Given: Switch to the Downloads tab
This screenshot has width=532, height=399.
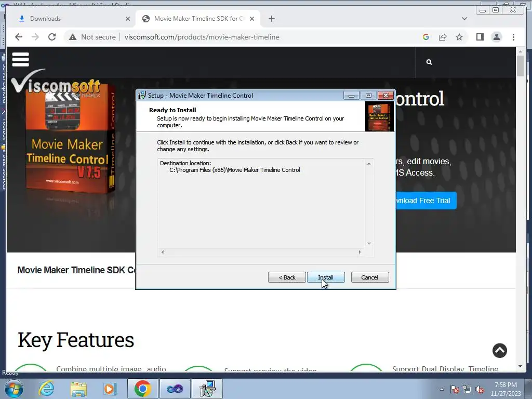Looking at the screenshot, I should click(x=71, y=19).
